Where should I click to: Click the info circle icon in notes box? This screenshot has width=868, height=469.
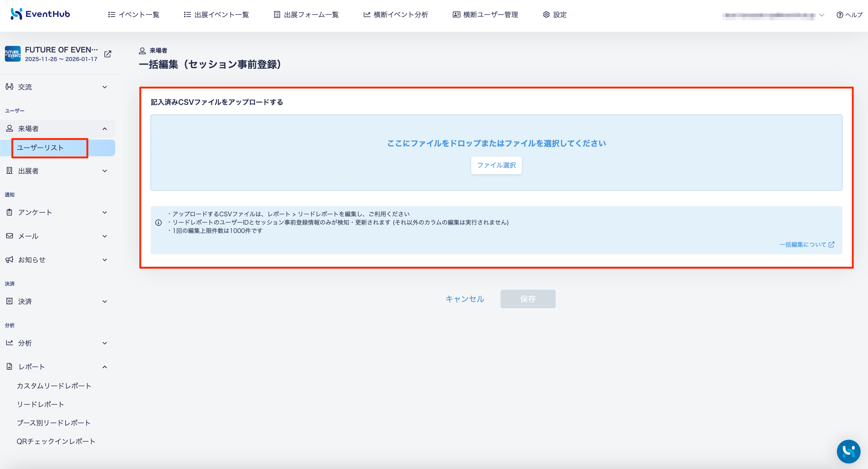point(158,222)
